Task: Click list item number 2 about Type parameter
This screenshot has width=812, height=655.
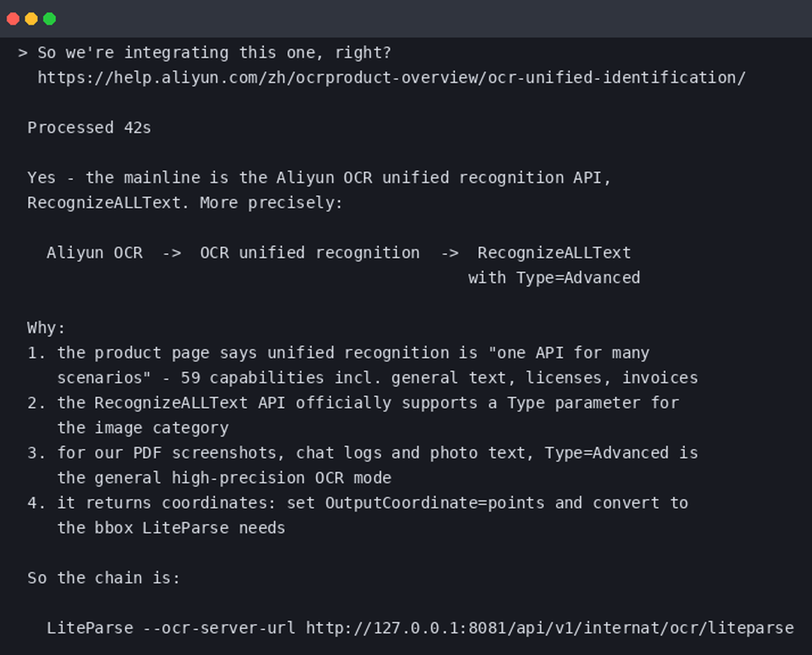Action: pyautogui.click(x=353, y=415)
